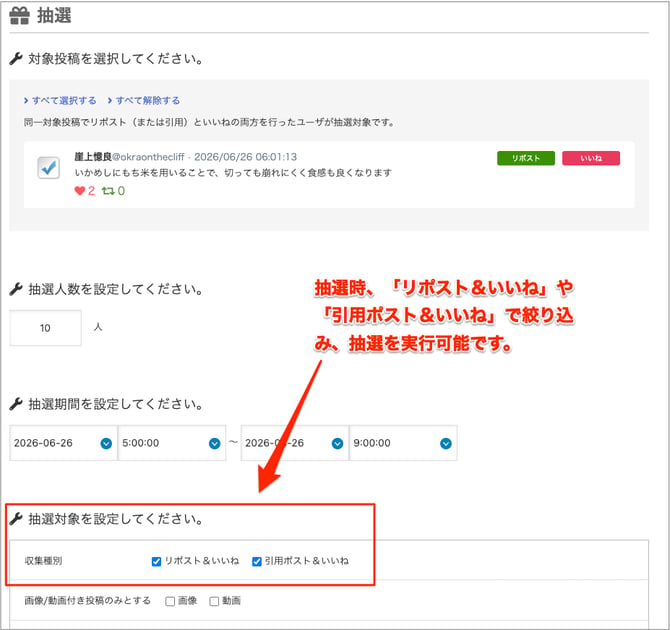
Task: Click the すべて選択する link
Action: coord(60,100)
